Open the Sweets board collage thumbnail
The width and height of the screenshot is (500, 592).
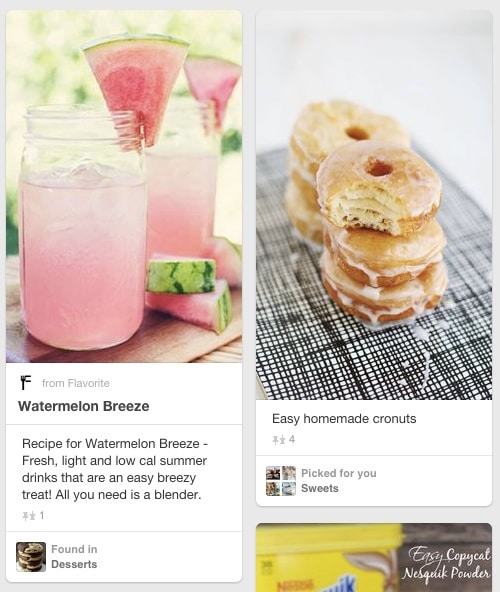281,481
